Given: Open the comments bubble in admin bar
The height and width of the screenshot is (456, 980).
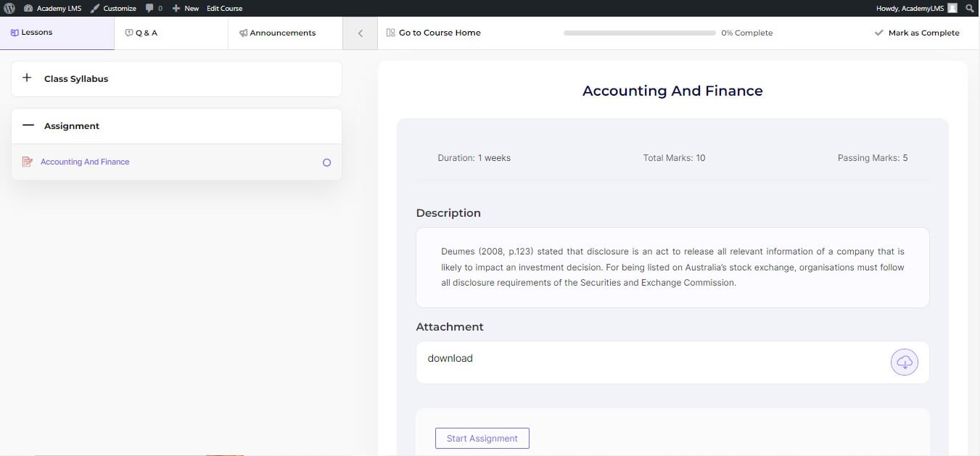Looking at the screenshot, I should [x=148, y=8].
